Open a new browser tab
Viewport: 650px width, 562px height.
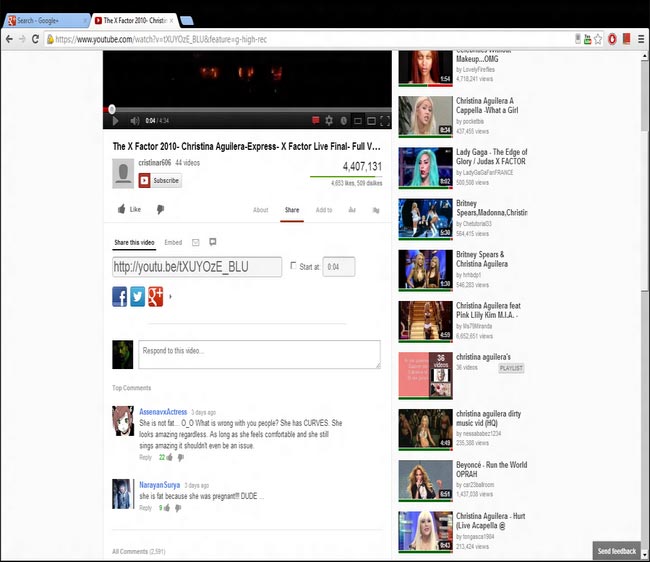tap(187, 21)
